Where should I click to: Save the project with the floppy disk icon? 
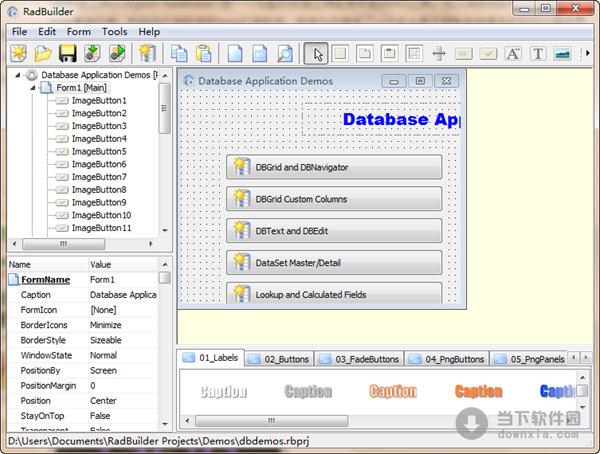68,53
